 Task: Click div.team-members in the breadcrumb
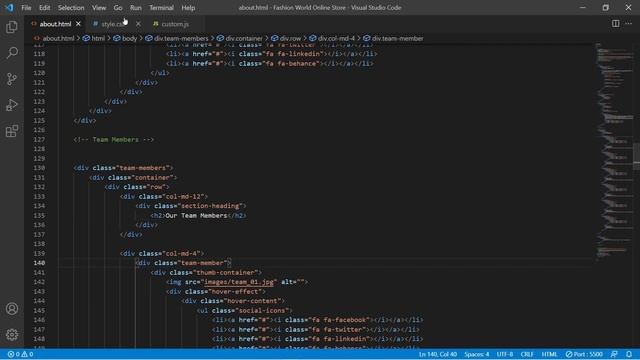[181, 38]
